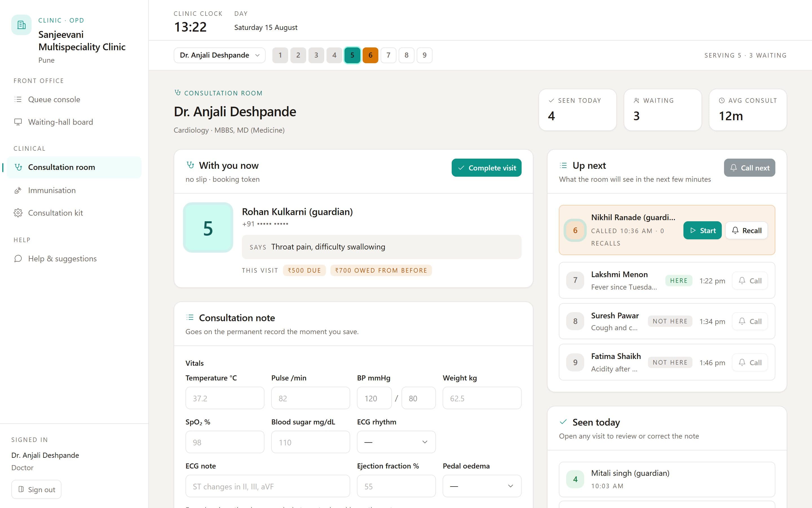
Task: Recall token 6 Nikhil Ranade
Action: click(x=747, y=231)
